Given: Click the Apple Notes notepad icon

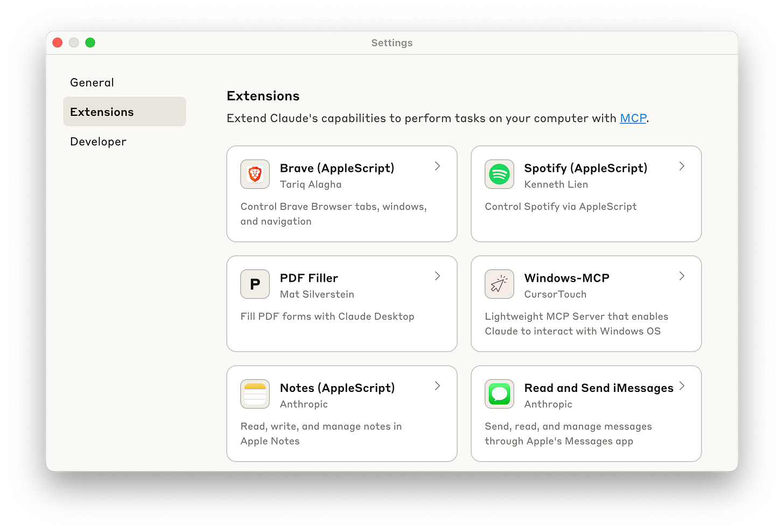Looking at the screenshot, I should click(x=255, y=394).
